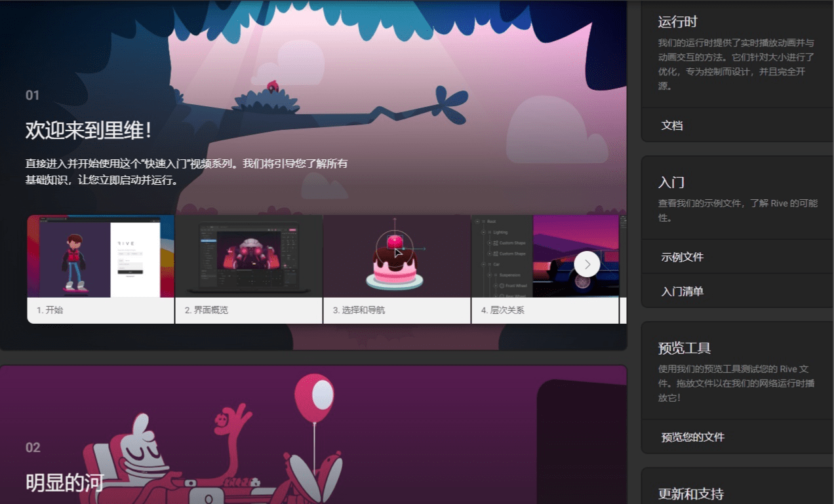Open the '2. 界面概览' laptop thumbnail image
834x504 pixels.
tap(248, 256)
